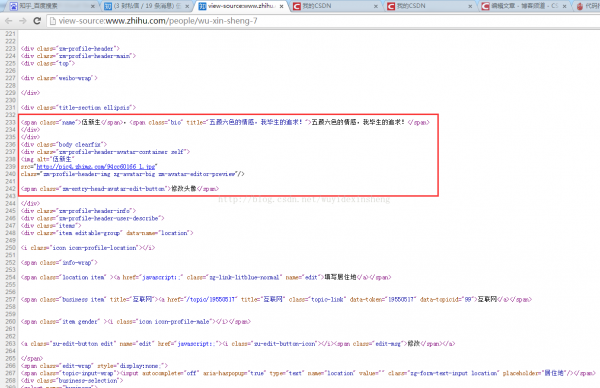Click the 'title-section ellipsis' div text on line 231

pyautogui.click(x=78, y=108)
